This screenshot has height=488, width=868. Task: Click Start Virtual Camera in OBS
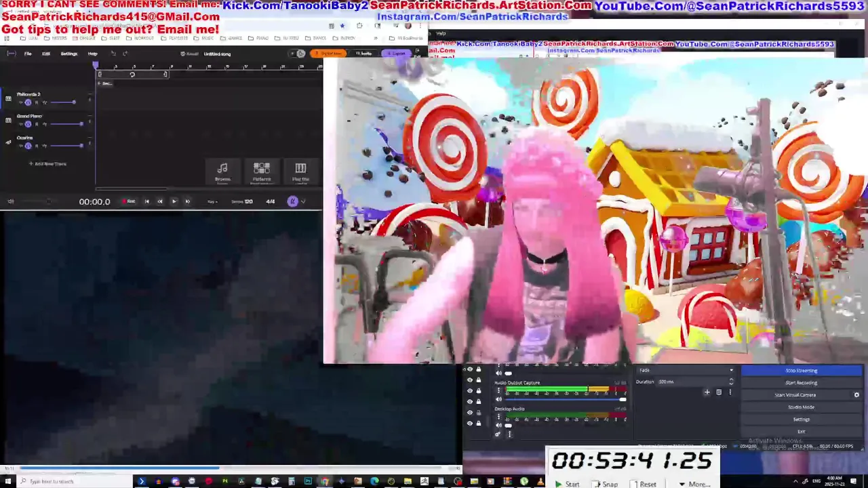[x=795, y=395]
